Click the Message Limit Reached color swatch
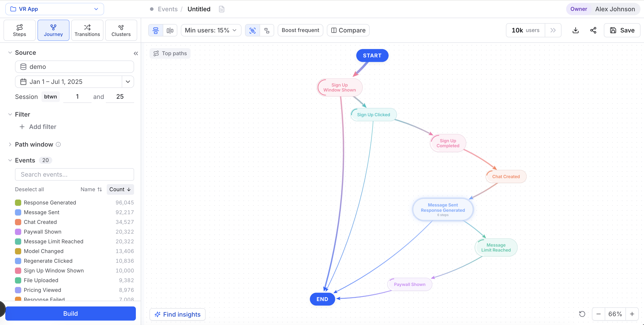 pyautogui.click(x=18, y=242)
